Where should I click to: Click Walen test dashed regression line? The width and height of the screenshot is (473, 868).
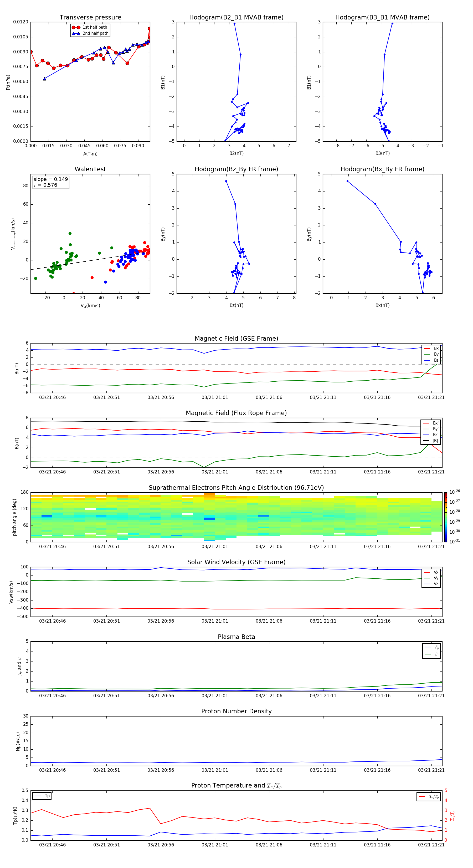coord(90,260)
